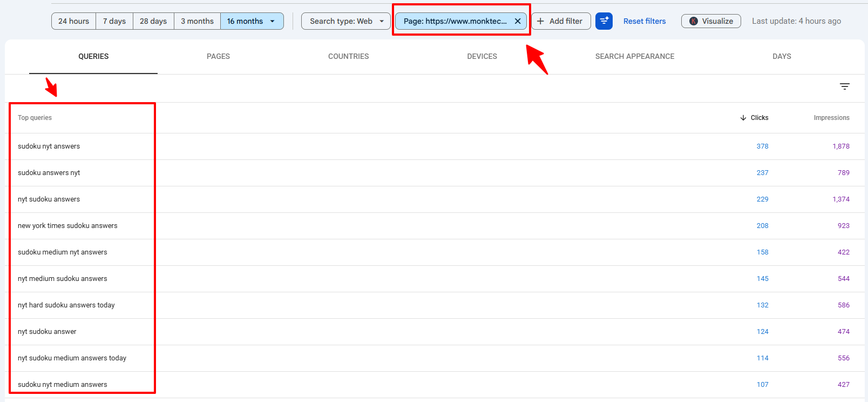Click the 586 impressions value
The height and width of the screenshot is (402, 868).
(x=844, y=305)
